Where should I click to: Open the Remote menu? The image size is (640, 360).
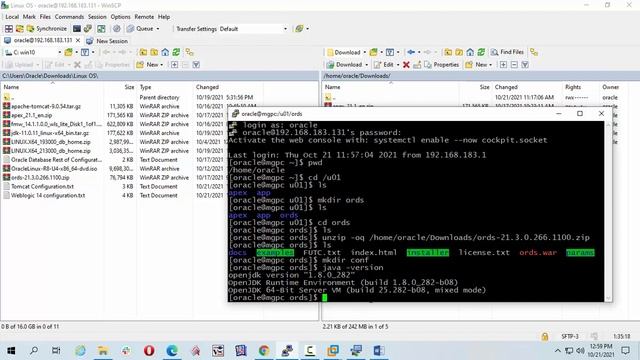144,17
